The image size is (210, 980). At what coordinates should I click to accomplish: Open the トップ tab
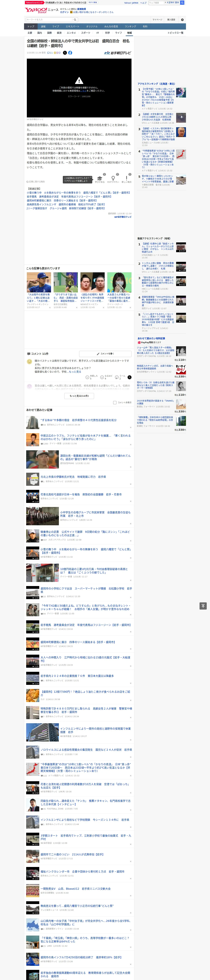31,27
